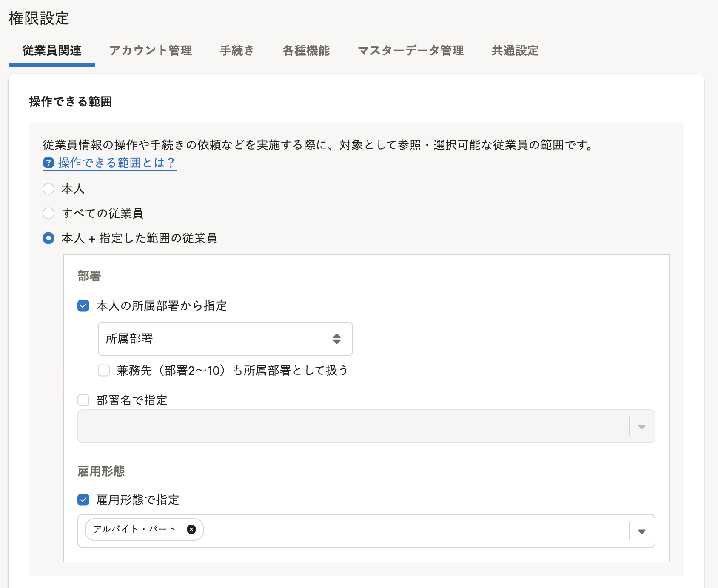Select 本人 + 指定した範囲の従業員 radio
This screenshot has height=588, width=718.
click(48, 238)
